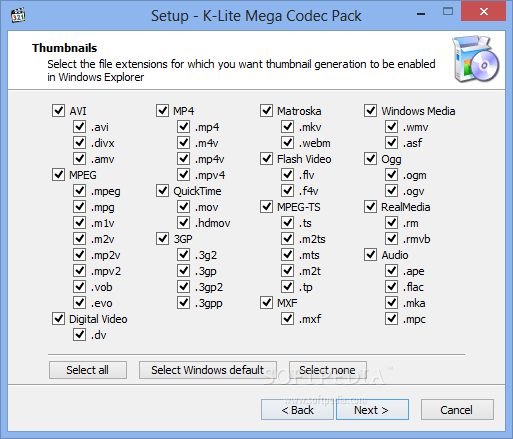This screenshot has height=439, width=513.
Task: Disable thumbnails for .webm files
Action: point(287,142)
